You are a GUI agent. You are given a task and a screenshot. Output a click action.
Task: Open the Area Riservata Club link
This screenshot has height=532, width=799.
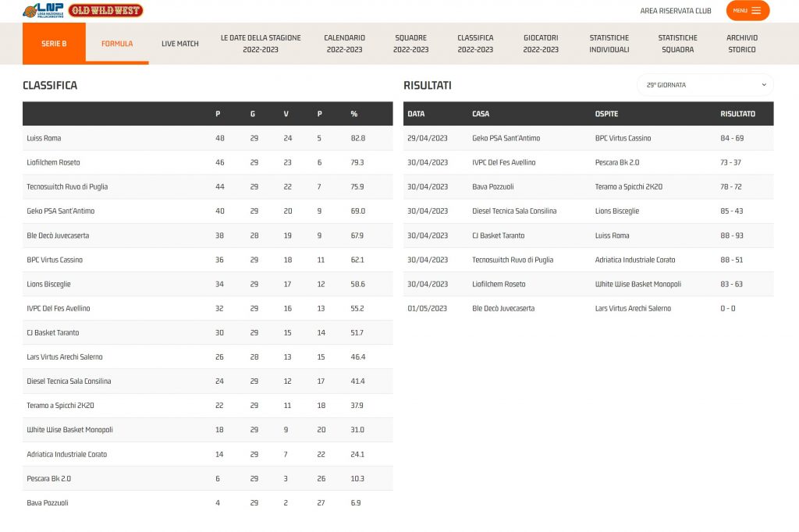[676, 11]
